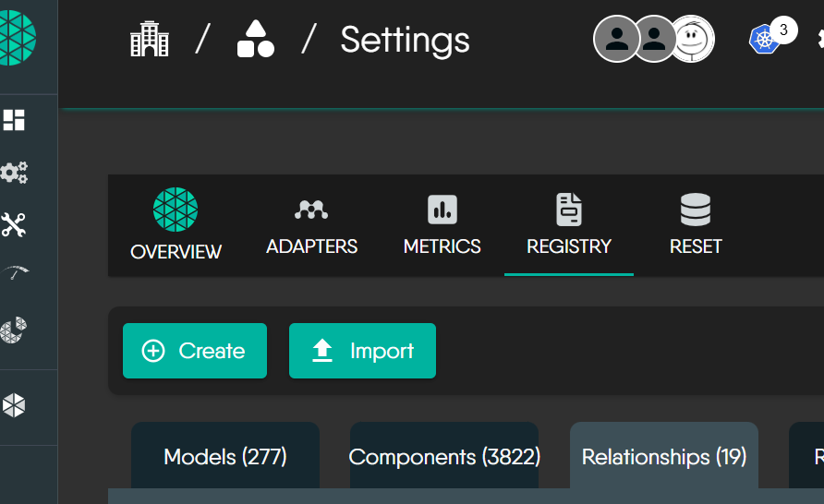
Task: Go to the Reset tab
Action: (x=696, y=225)
